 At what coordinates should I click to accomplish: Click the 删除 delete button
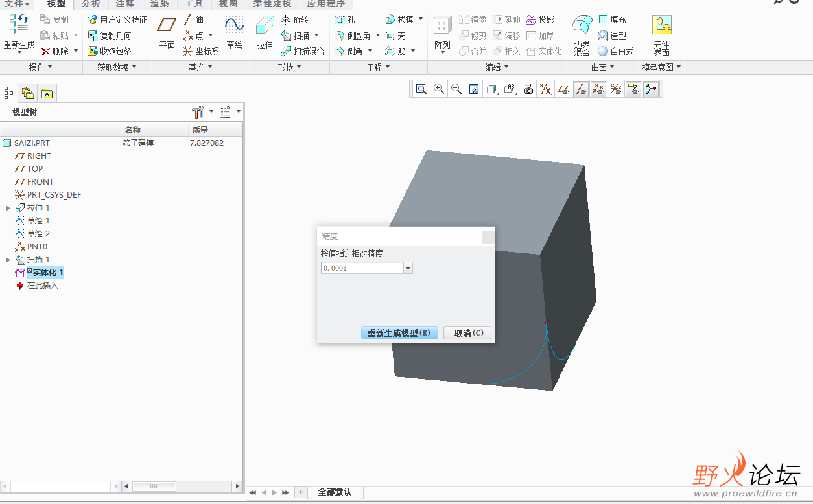coord(54,51)
